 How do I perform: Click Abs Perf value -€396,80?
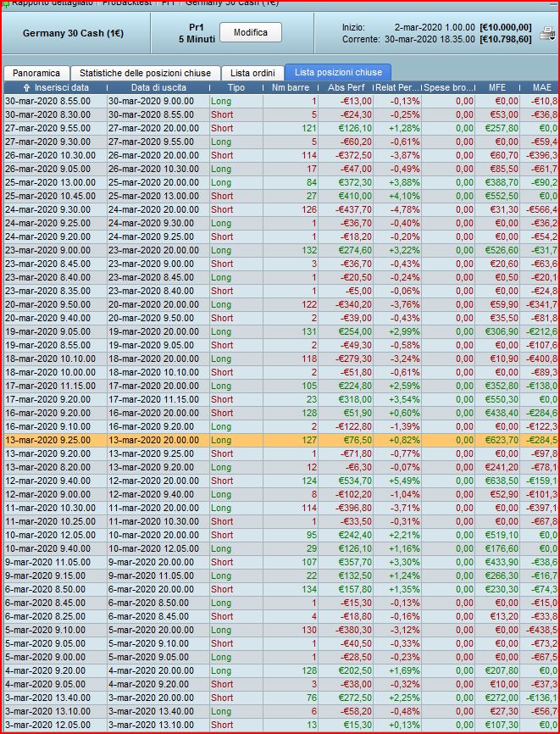tap(353, 509)
